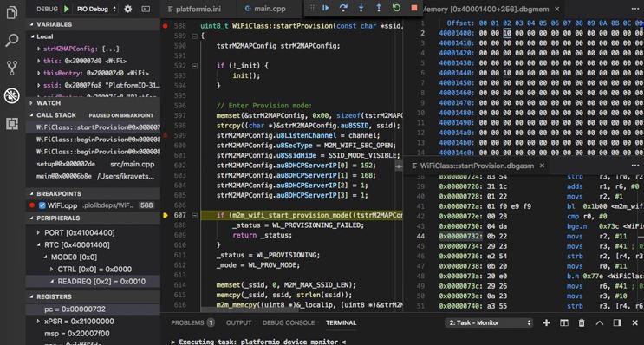The image size is (644, 345).
Task: Start debugging with green play button
Action: pos(67,9)
